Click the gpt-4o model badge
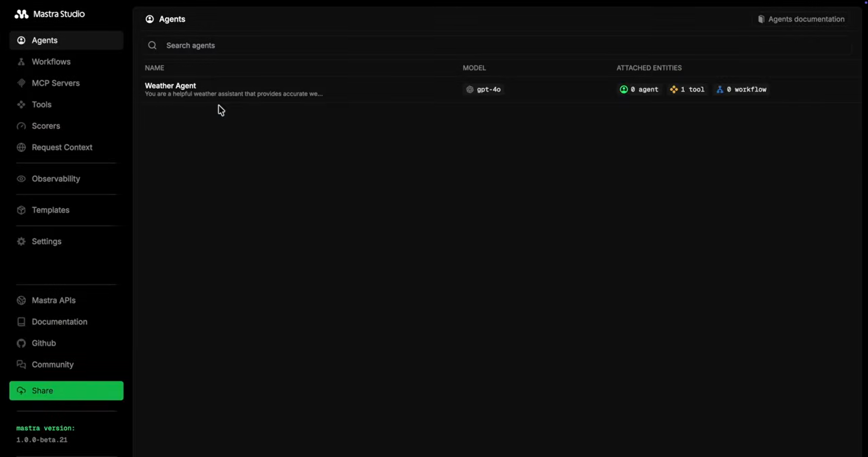The width and height of the screenshot is (868, 457). pyautogui.click(x=484, y=89)
